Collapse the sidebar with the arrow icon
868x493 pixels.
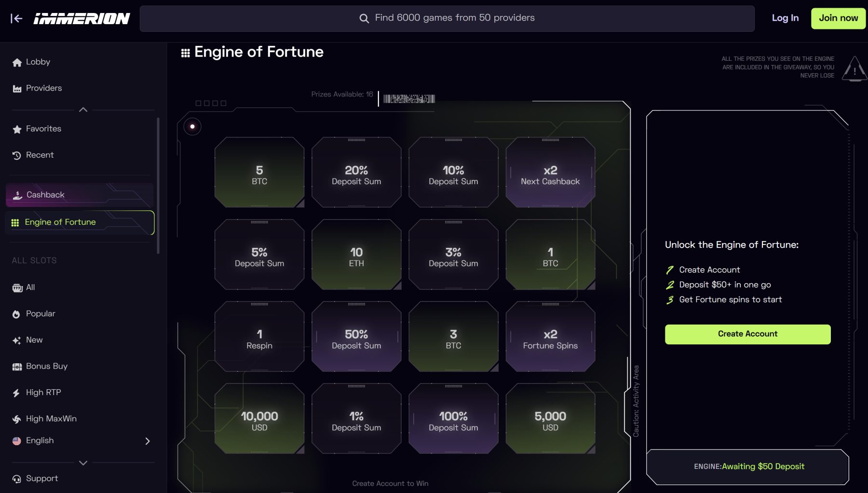click(16, 18)
